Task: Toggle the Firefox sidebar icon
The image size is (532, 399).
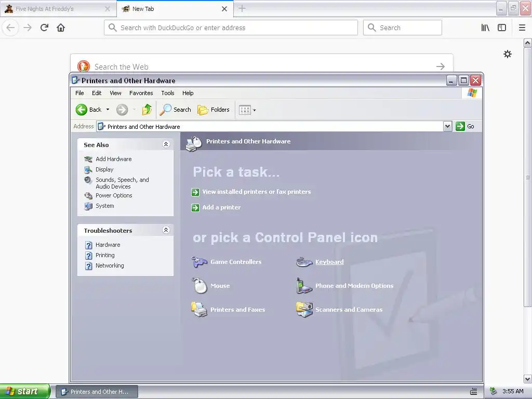Action: [502, 28]
